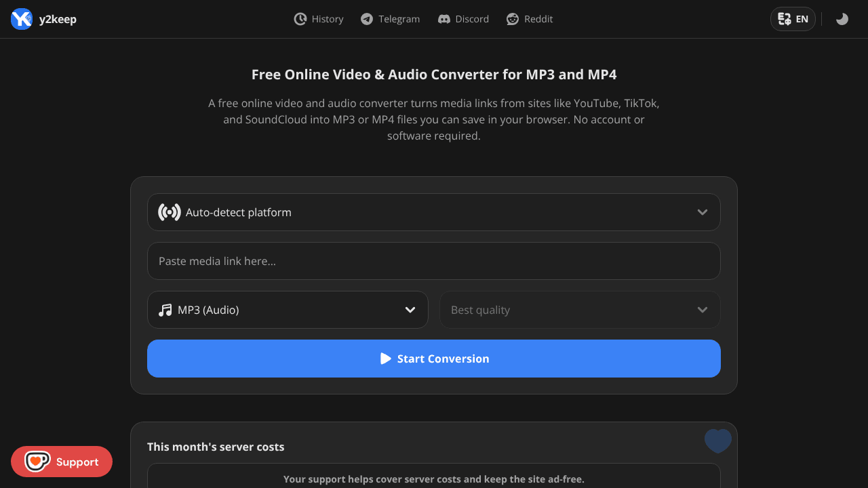The height and width of the screenshot is (488, 868).
Task: Open the Best quality dropdown
Action: tap(580, 310)
